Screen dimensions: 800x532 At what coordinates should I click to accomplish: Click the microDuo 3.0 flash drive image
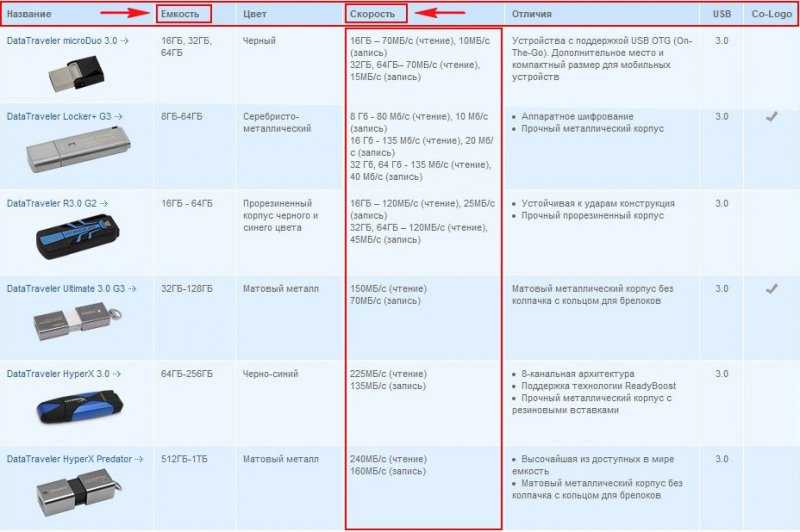[x=78, y=74]
